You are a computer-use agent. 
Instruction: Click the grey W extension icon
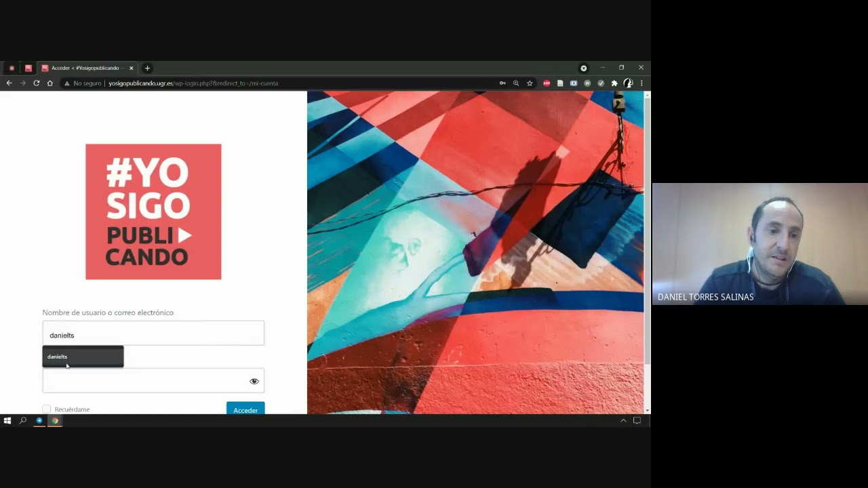tap(587, 83)
